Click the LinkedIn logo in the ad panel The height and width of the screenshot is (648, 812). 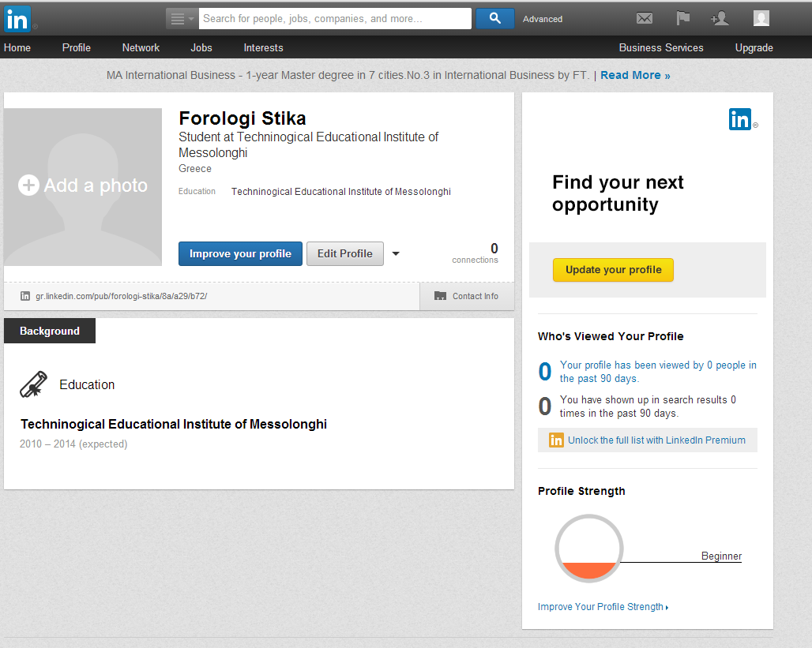(740, 119)
